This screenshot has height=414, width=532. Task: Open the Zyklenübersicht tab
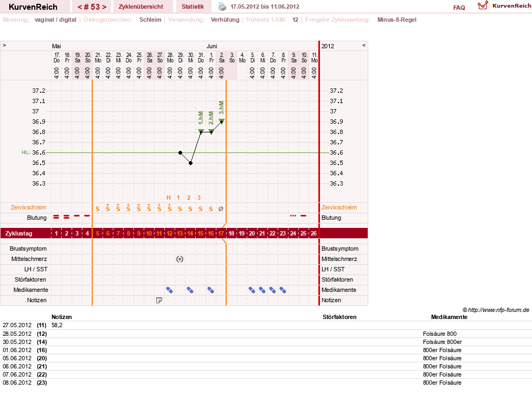coord(141,7)
